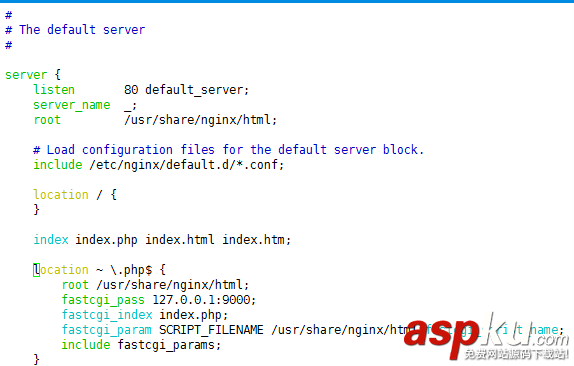
Task: Select the 'fastcgi_param' directive keyword
Action: click(x=107, y=330)
